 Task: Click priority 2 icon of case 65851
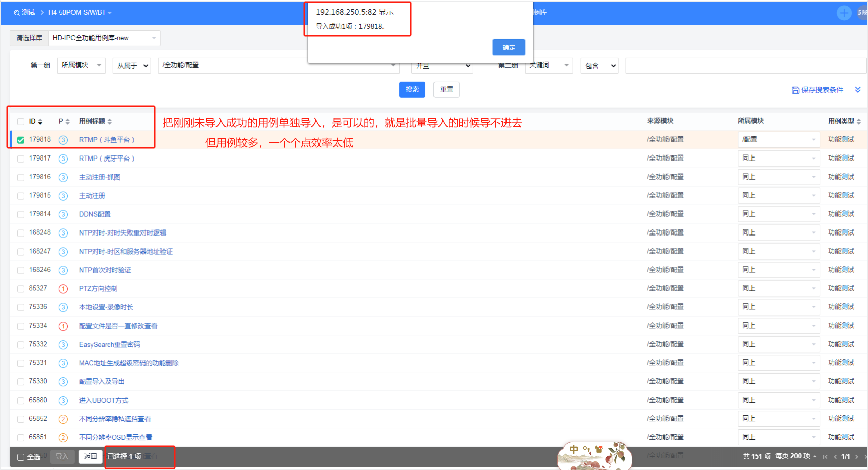(x=63, y=438)
